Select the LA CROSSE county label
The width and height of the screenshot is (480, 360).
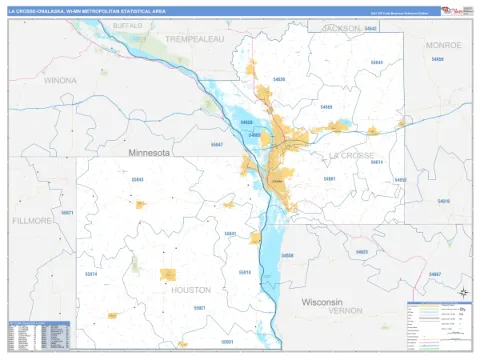coord(351,156)
